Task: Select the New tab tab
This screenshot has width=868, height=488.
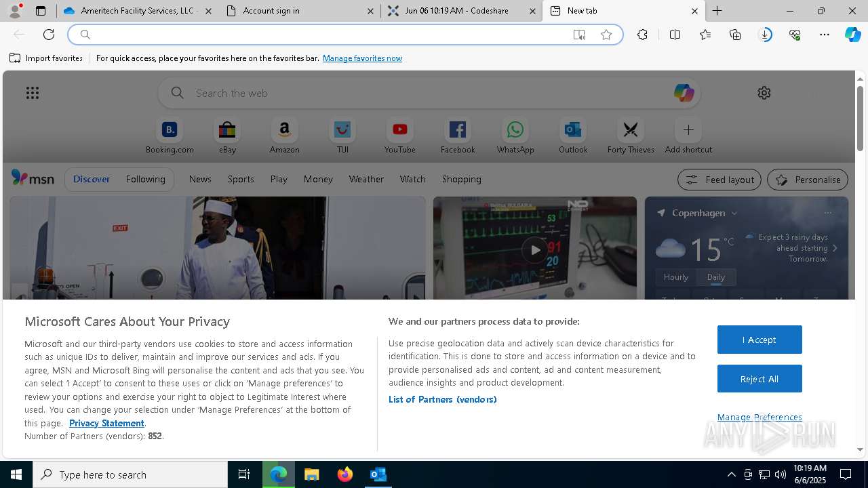Action: 624,11
